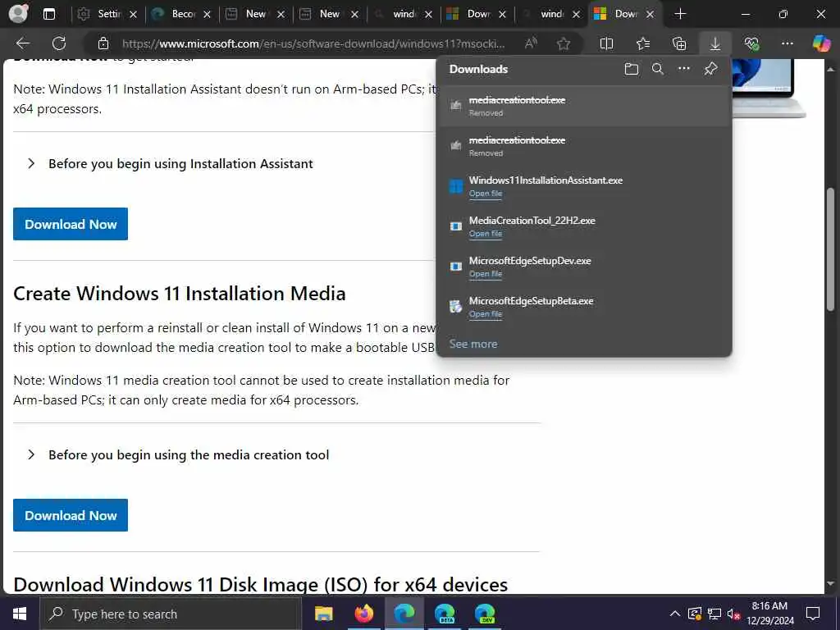
Task: Click See more in Downloads
Action: (473, 344)
